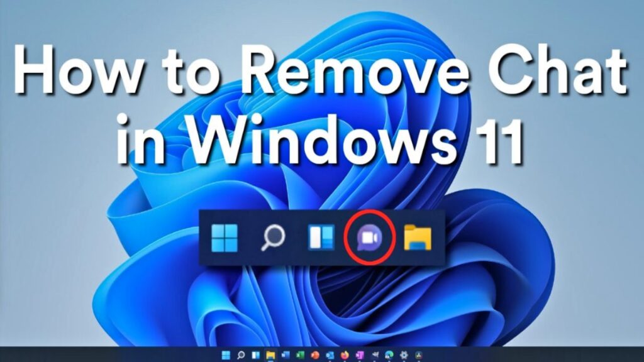Open Settings via the gear icon on the taskbar

403,354
